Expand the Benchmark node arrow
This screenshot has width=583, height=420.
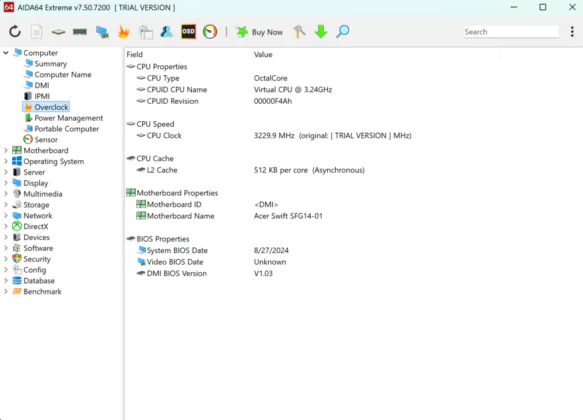click(x=6, y=291)
